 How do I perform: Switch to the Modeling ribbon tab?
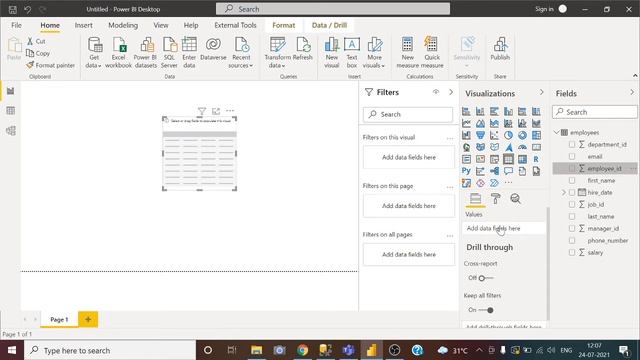123,25
